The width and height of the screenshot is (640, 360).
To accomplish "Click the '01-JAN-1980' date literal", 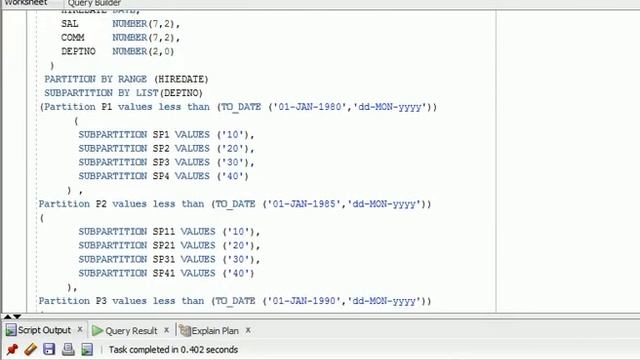I will [309, 107].
